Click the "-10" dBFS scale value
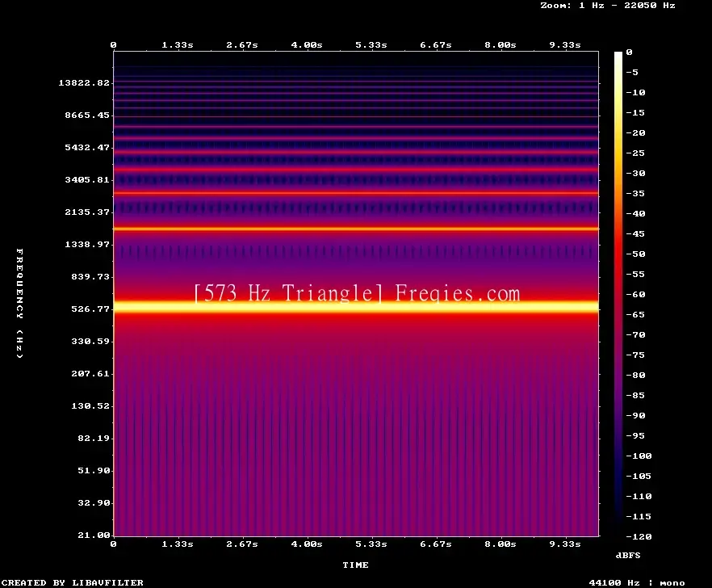This screenshot has height=588, width=712. 635,92
